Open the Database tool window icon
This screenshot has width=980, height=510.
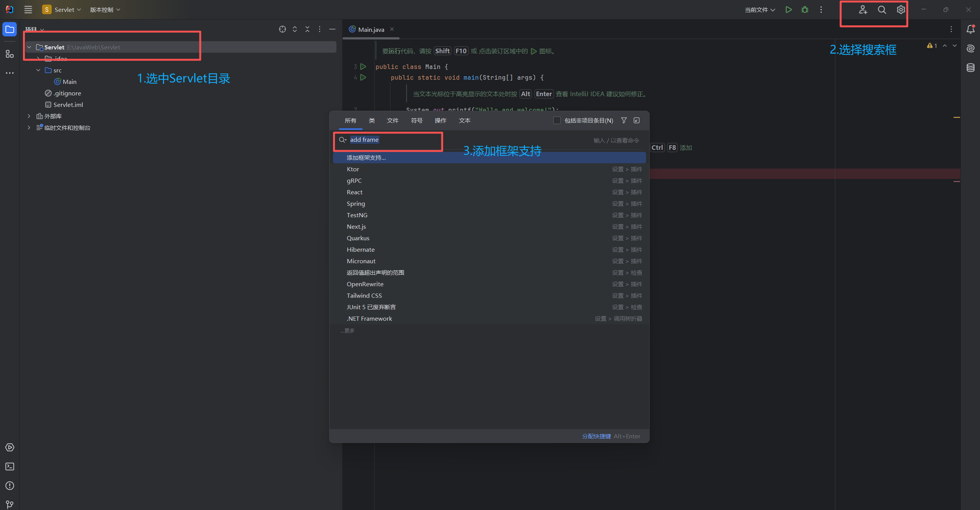(x=970, y=68)
